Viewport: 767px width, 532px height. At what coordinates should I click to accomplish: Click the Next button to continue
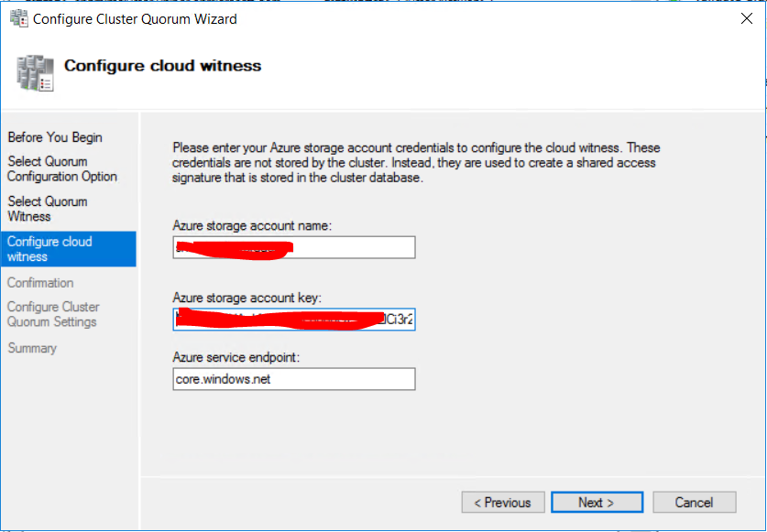click(597, 502)
